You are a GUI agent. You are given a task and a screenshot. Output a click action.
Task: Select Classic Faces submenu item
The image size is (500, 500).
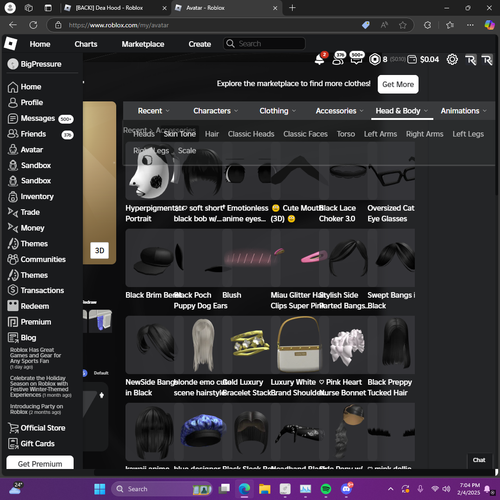(305, 134)
